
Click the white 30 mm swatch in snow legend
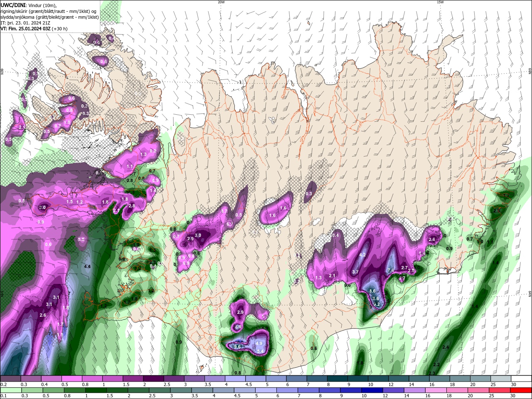[x=521, y=379]
